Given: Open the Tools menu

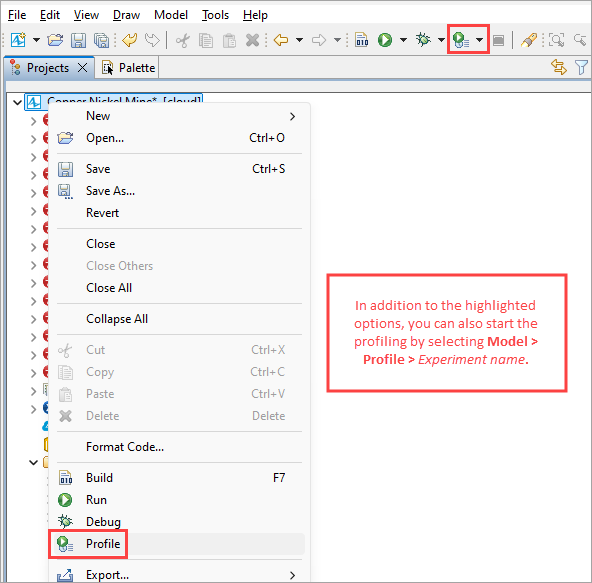Looking at the screenshot, I should pyautogui.click(x=215, y=15).
